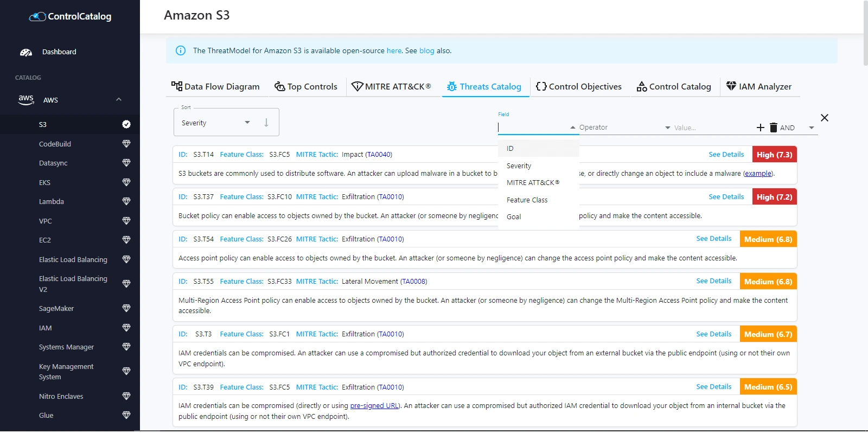Image resolution: width=868 pixels, height=433 pixels.
Task: Switch to IAM Analyzer tab
Action: 759,86
